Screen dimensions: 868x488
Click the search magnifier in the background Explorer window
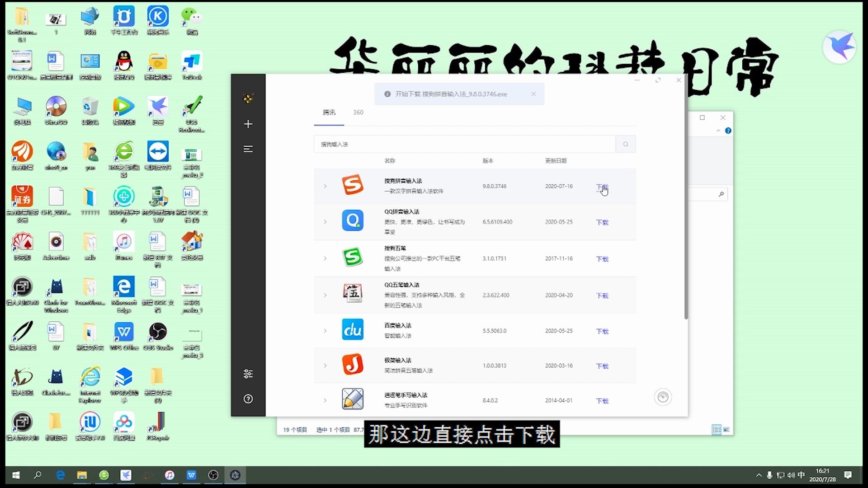click(721, 194)
